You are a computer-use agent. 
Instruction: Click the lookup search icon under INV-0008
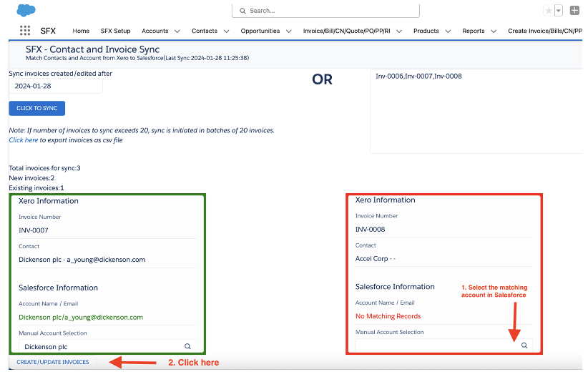click(524, 346)
